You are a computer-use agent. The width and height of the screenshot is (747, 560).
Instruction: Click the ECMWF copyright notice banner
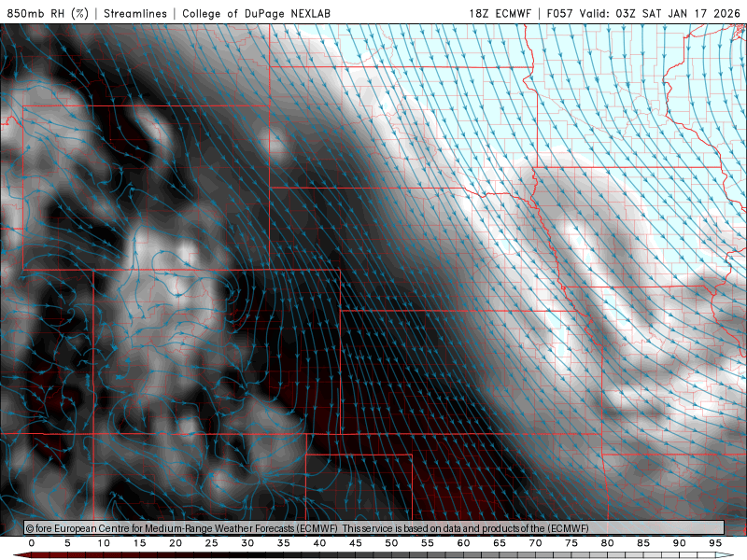374,528
